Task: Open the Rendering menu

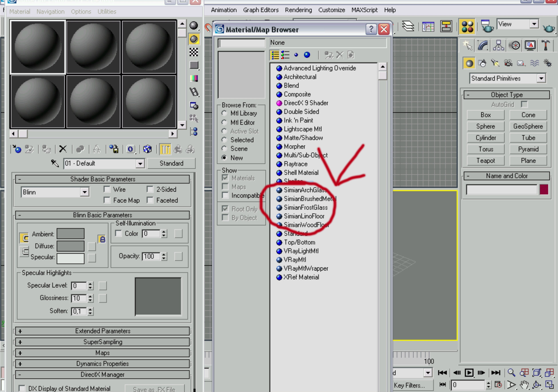Action: pos(298,10)
